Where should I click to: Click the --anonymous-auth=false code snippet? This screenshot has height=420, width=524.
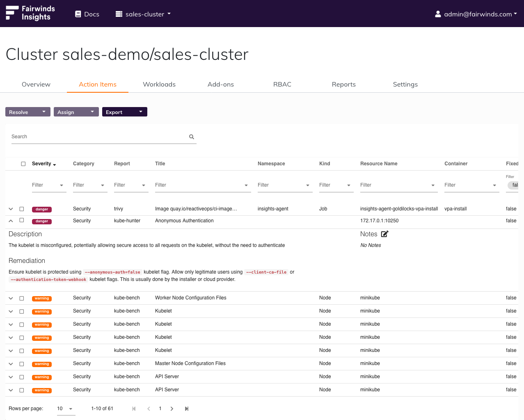pos(112,272)
